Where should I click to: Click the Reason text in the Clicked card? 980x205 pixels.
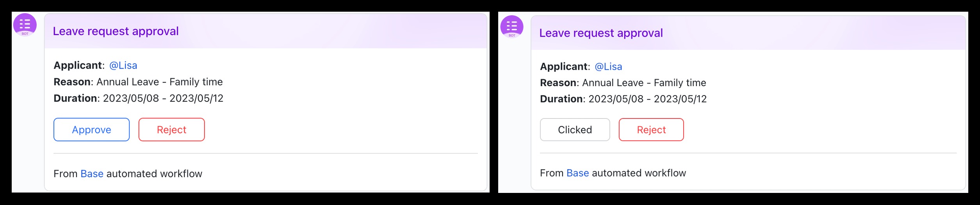click(644, 83)
